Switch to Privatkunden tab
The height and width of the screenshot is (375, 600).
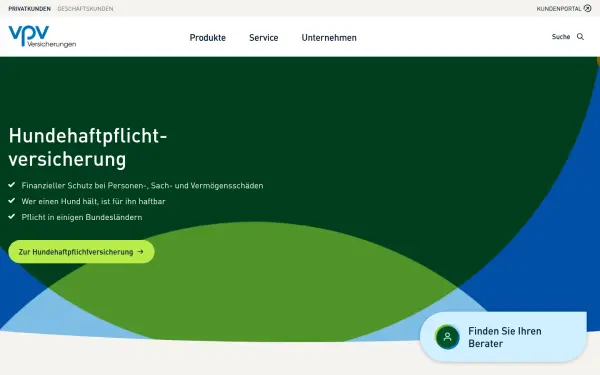29,8
